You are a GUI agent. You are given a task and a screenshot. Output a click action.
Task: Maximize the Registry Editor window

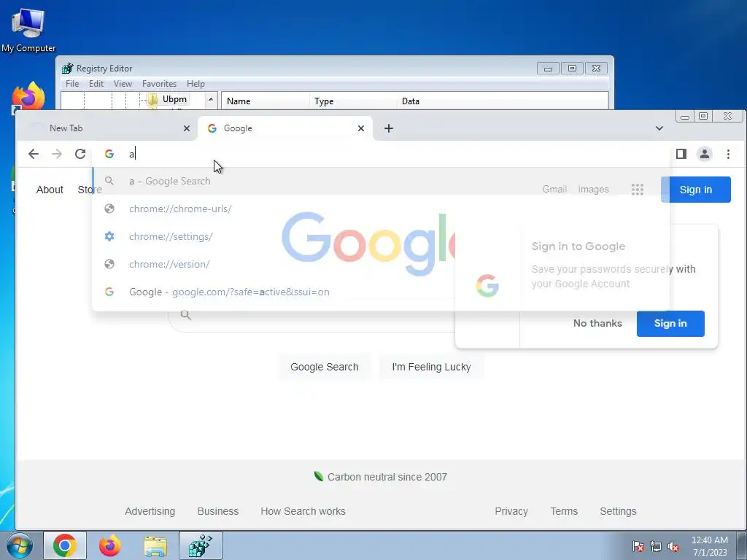point(572,68)
